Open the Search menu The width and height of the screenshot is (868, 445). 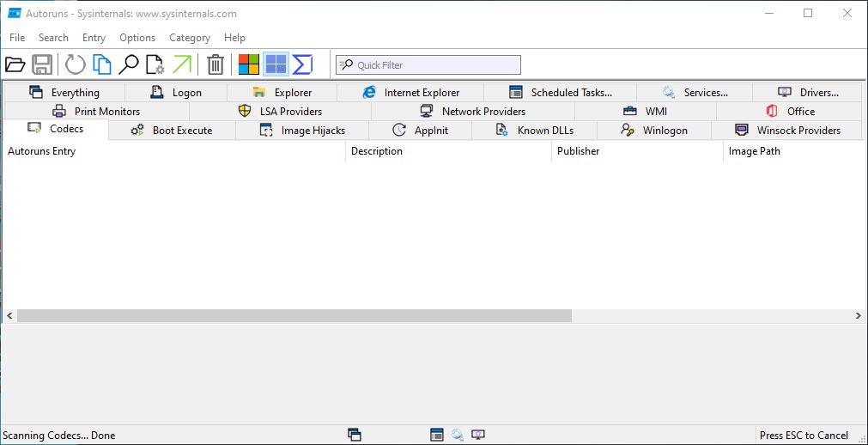54,38
